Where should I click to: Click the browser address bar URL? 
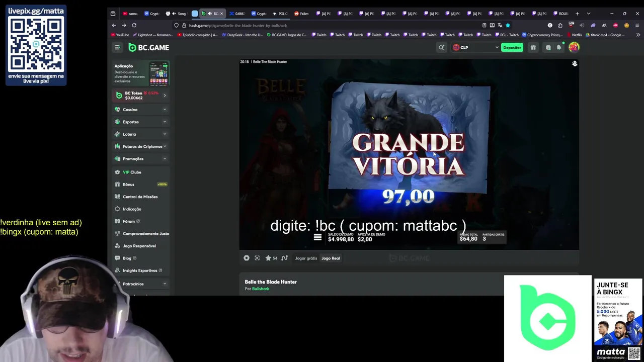(x=238, y=25)
